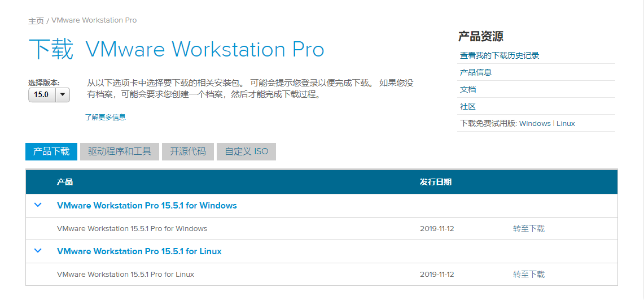This screenshot has height=300, width=644.
Task: Select the text VMware Workstation 15.5.1 Pro for Linux
Action: pyautogui.click(x=125, y=274)
